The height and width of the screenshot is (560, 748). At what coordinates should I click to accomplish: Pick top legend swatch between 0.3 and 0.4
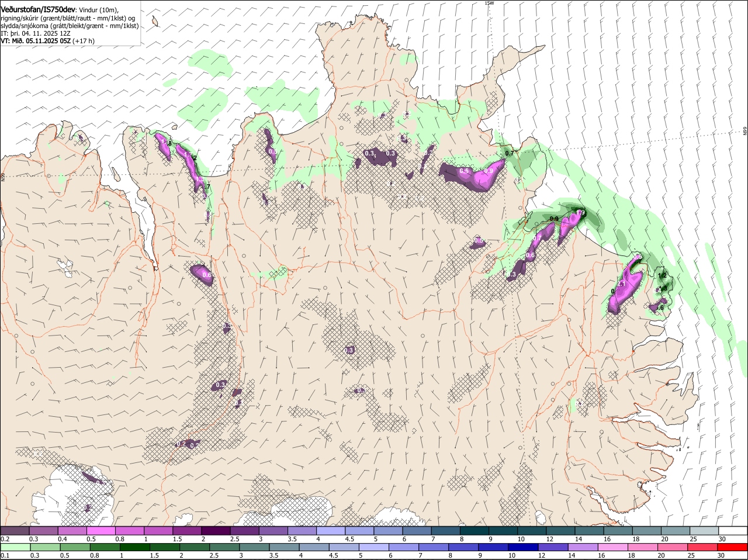(43, 531)
